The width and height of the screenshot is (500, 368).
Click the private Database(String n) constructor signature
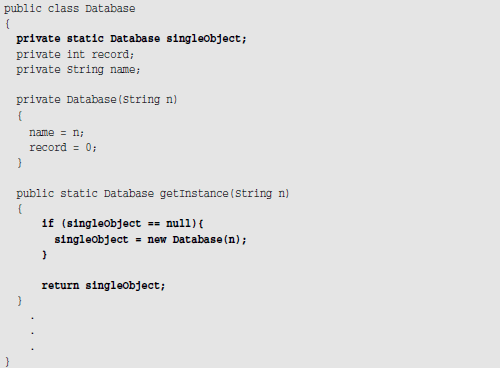[x=97, y=100]
